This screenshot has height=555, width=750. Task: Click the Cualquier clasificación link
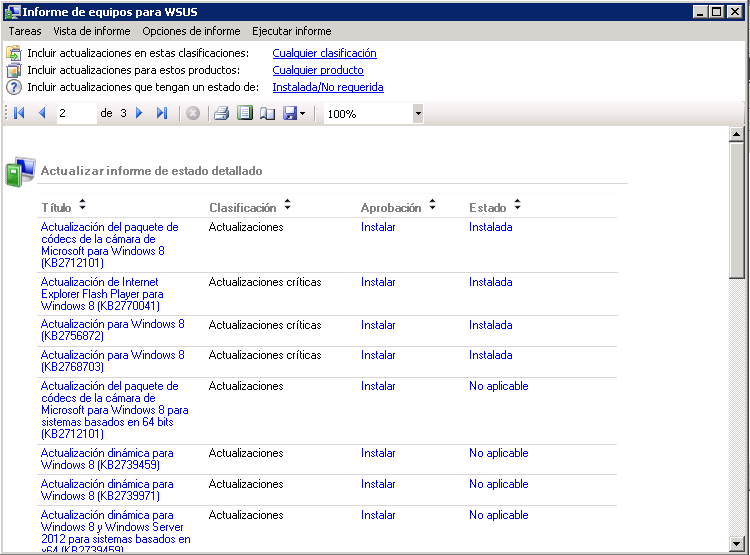point(324,53)
